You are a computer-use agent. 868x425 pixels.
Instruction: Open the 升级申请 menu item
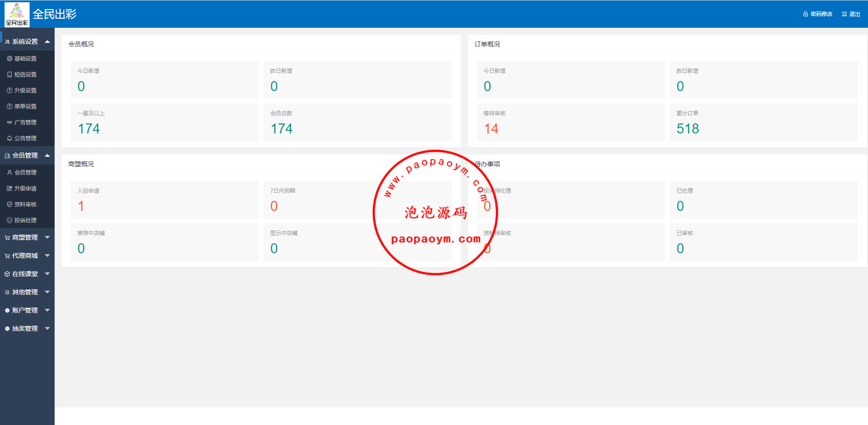point(25,189)
